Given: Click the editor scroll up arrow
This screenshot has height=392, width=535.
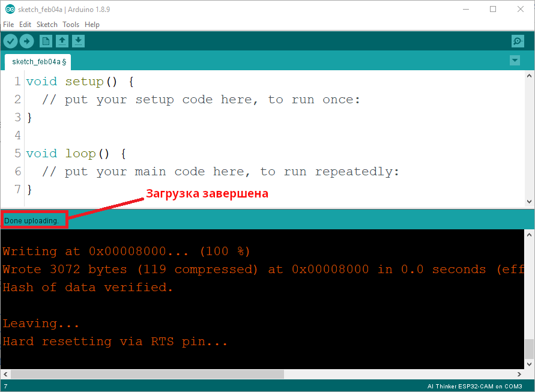Looking at the screenshot, I should 530,76.
